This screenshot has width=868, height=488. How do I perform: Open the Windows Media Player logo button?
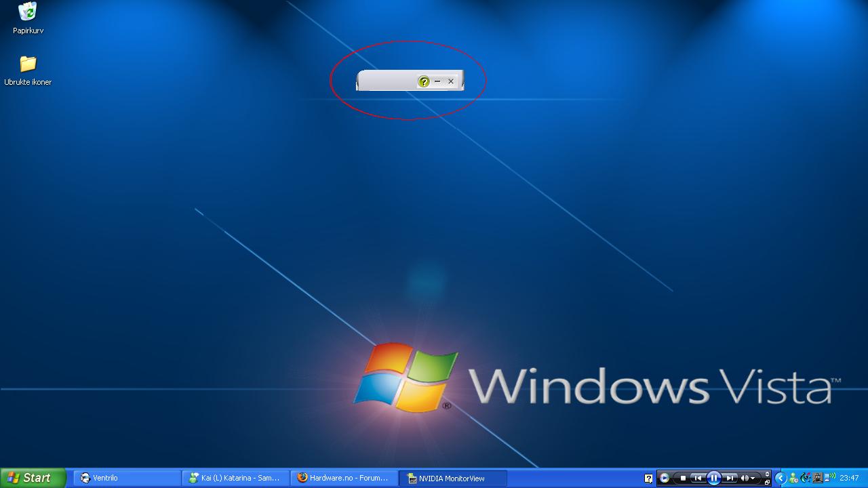[x=665, y=478]
